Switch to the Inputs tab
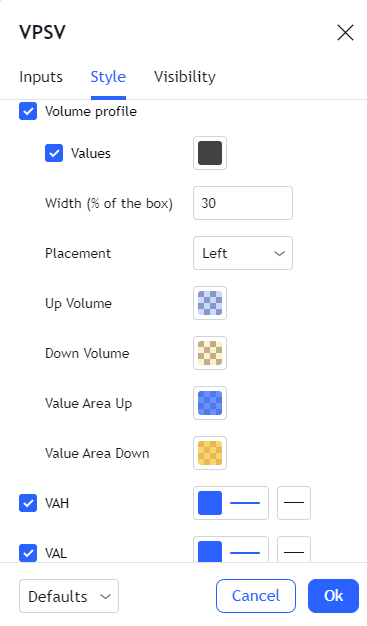Screen dimensions: 367x626 tap(41, 77)
